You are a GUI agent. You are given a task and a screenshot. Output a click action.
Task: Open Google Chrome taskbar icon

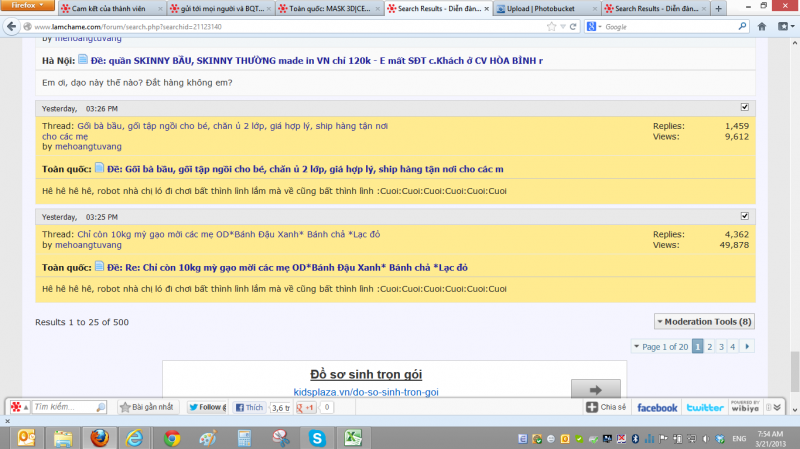pos(172,437)
